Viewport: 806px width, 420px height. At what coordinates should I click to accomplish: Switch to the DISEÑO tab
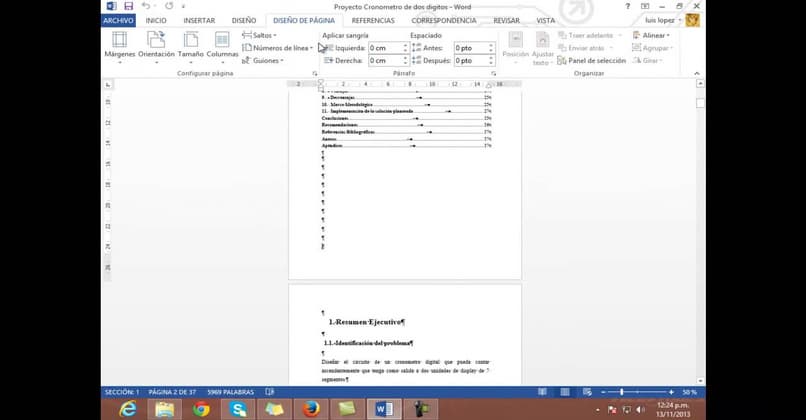coord(244,21)
